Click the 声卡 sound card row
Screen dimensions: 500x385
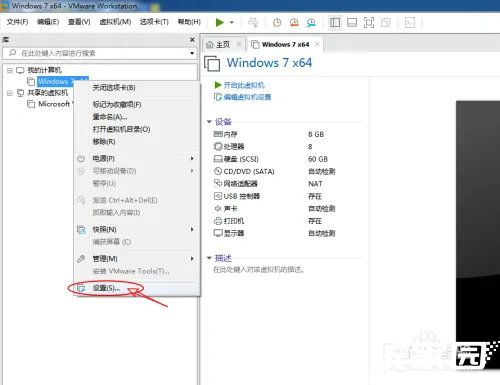(273, 208)
